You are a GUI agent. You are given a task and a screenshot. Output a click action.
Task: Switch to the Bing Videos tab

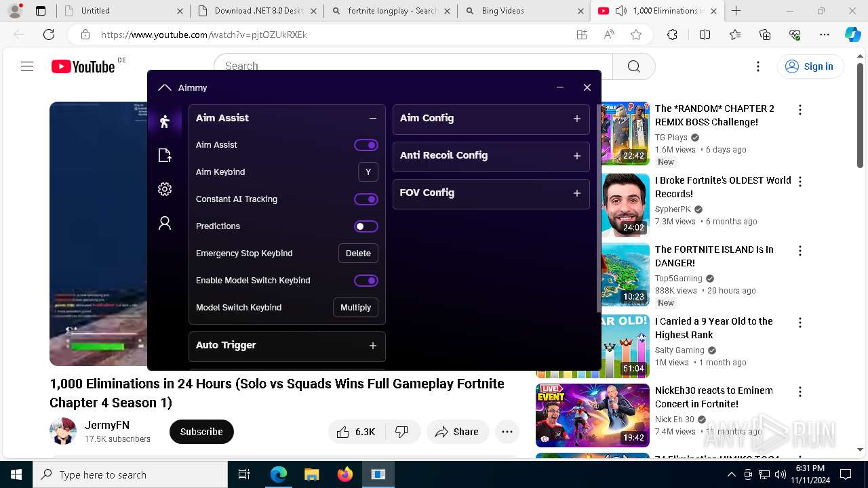pos(524,11)
